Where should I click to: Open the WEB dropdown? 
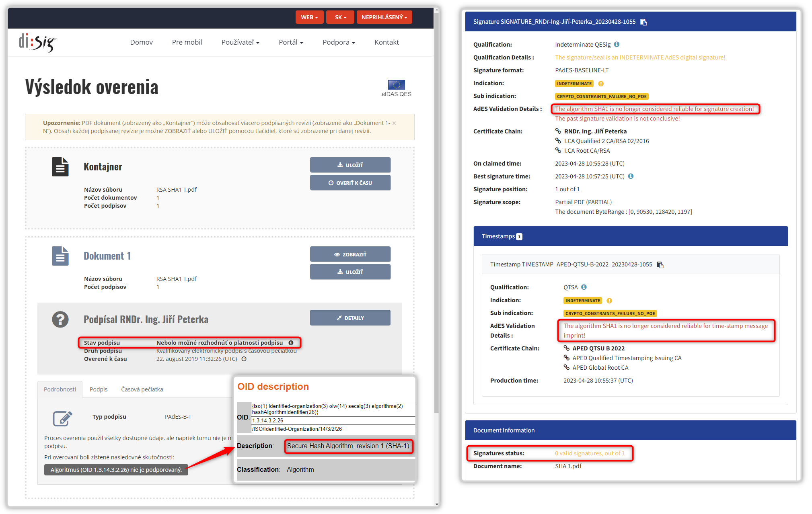[x=309, y=17]
